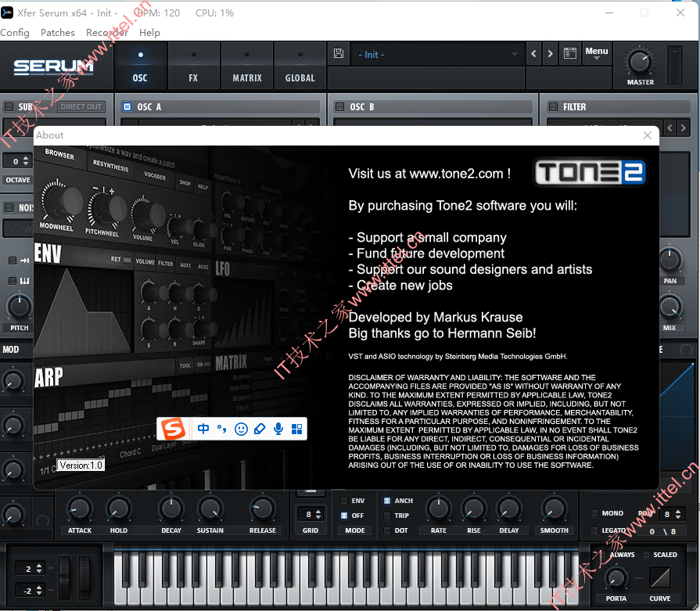Open the Recorder menu

[x=107, y=33]
